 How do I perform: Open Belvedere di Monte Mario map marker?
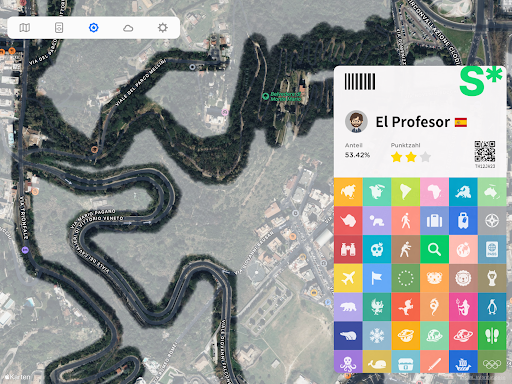(x=265, y=96)
